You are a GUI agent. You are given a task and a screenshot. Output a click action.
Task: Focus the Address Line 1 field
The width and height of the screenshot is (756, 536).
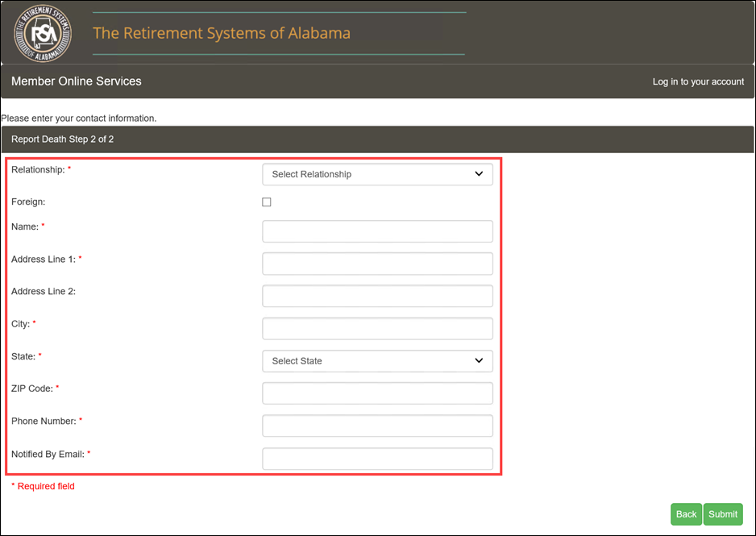[x=377, y=264]
